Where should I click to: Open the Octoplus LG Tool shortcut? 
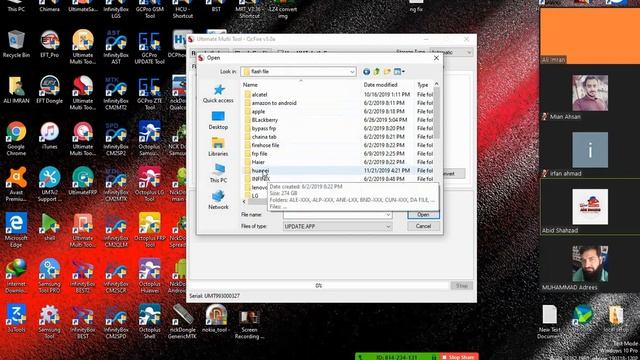[x=149, y=184]
